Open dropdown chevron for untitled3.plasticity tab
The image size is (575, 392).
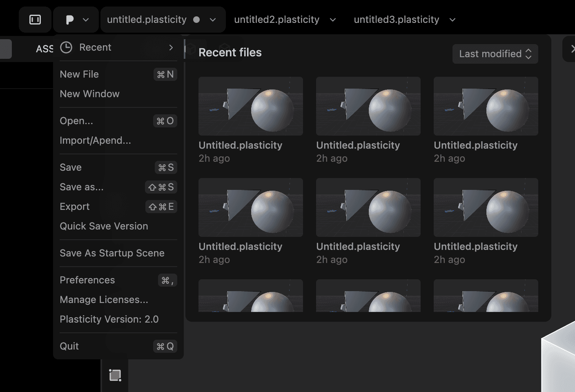[452, 20]
